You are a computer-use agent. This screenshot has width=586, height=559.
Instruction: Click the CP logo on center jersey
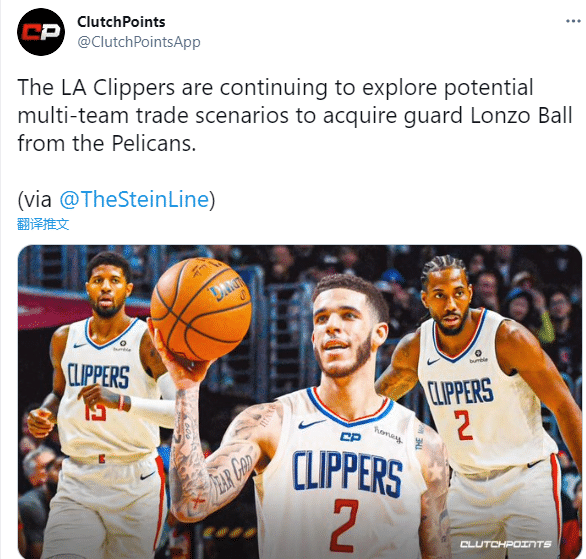(x=350, y=437)
